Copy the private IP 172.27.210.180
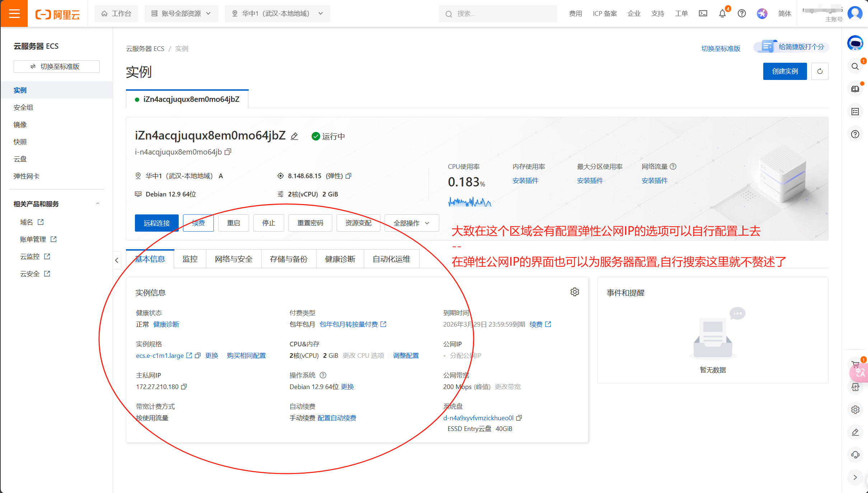 click(184, 387)
